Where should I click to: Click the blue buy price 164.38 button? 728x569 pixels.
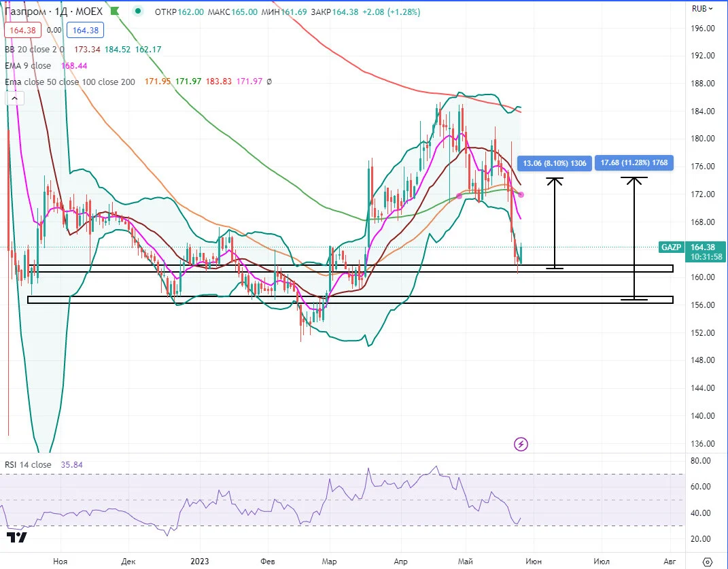coord(86,30)
